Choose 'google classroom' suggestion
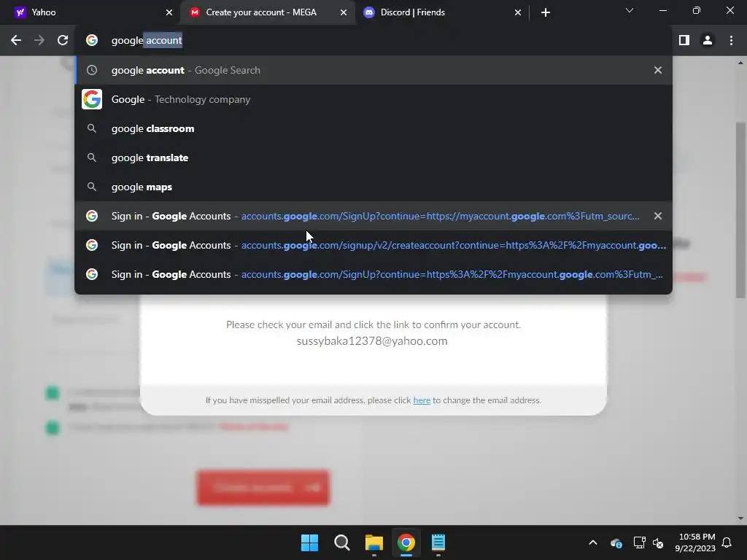This screenshot has height=560, width=747. tap(373, 128)
